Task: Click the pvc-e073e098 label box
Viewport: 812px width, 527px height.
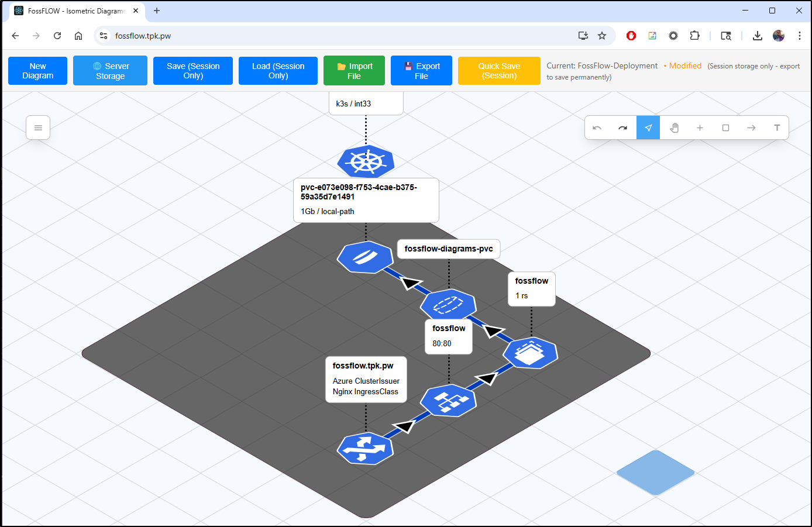Action: click(366, 200)
